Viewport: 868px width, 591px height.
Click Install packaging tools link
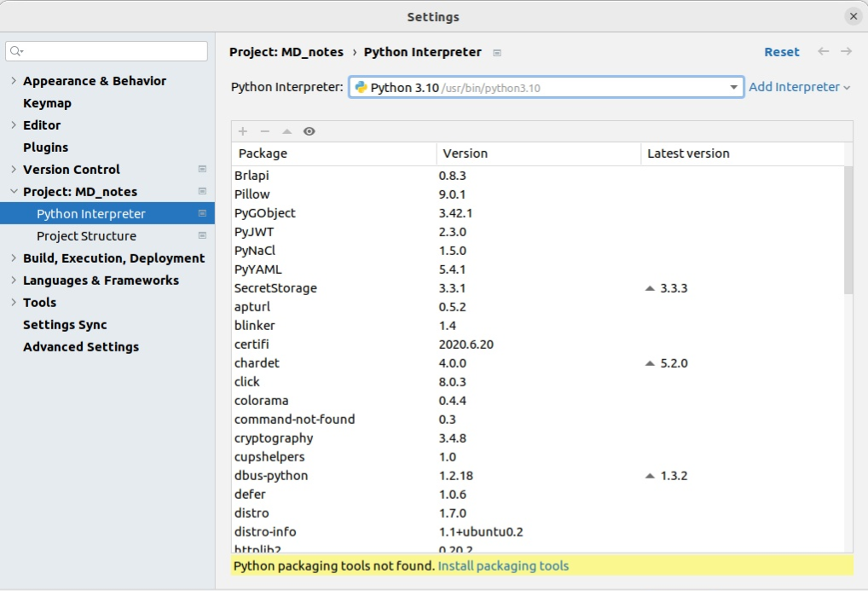pyautogui.click(x=503, y=565)
